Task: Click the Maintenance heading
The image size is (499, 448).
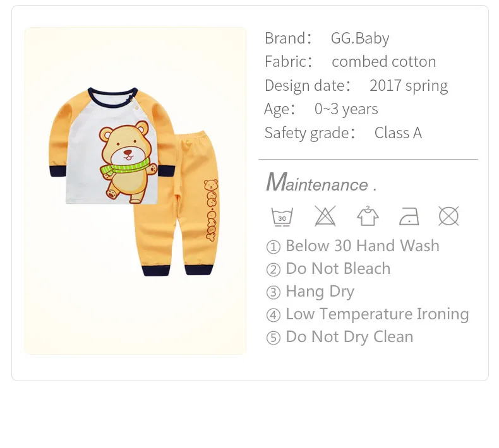Action: pos(321,182)
